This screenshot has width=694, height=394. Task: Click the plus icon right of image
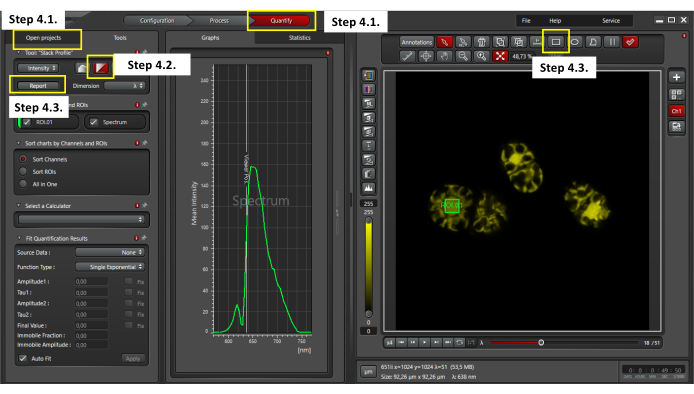(676, 77)
